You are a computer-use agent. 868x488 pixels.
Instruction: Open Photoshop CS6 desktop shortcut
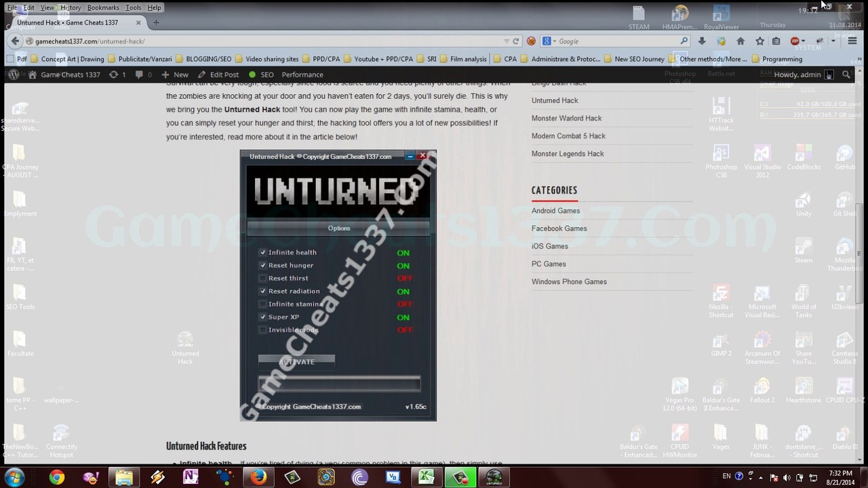coord(721,161)
